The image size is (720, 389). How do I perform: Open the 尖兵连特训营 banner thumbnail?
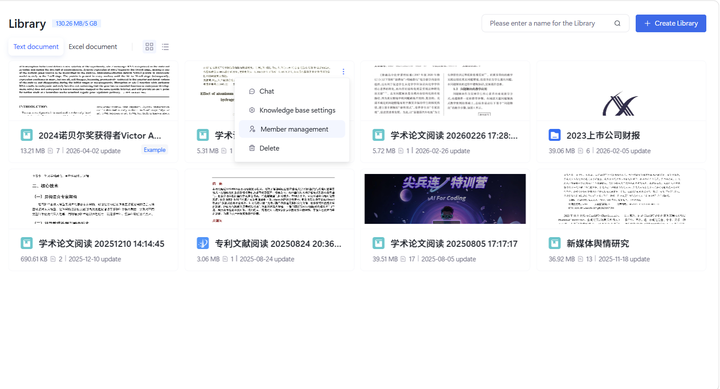click(445, 199)
